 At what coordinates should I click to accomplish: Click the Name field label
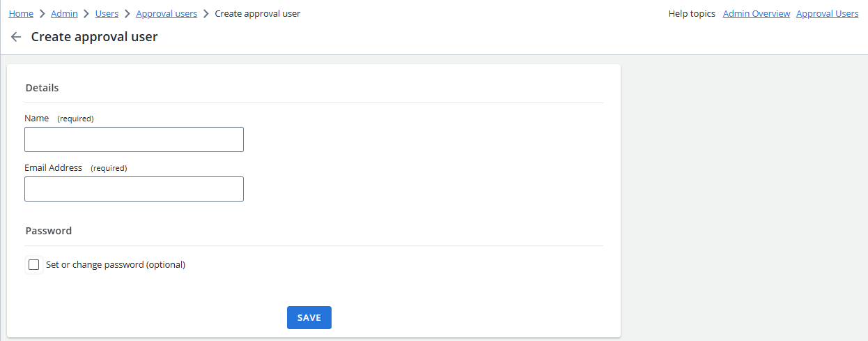pos(37,119)
